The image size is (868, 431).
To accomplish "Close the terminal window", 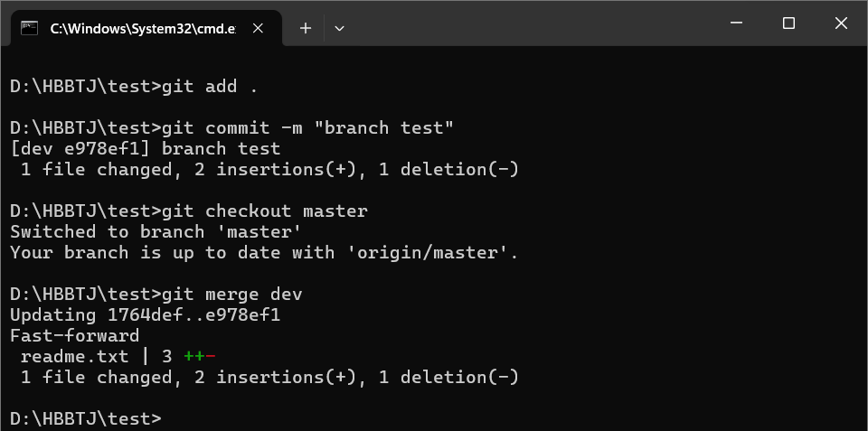I will [x=841, y=23].
